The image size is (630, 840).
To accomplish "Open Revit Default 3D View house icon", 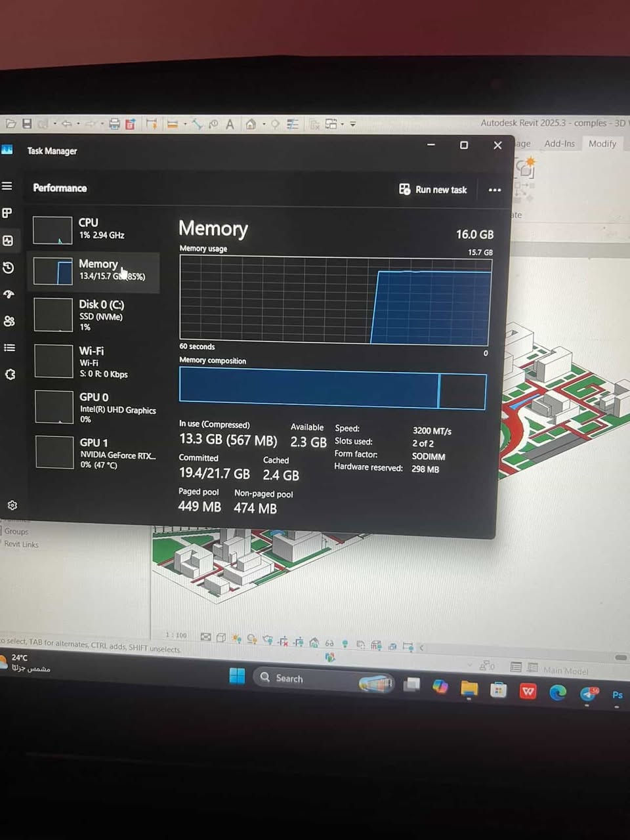I will [x=251, y=124].
